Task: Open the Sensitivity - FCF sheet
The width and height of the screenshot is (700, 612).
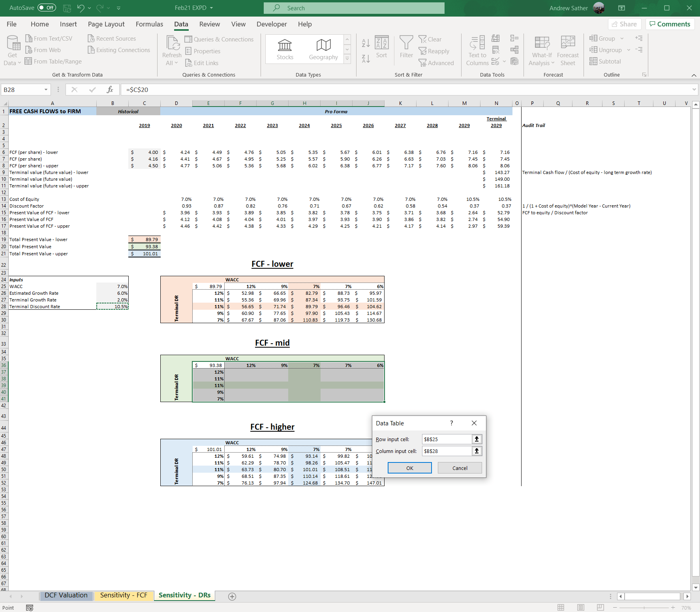Action: pyautogui.click(x=124, y=595)
